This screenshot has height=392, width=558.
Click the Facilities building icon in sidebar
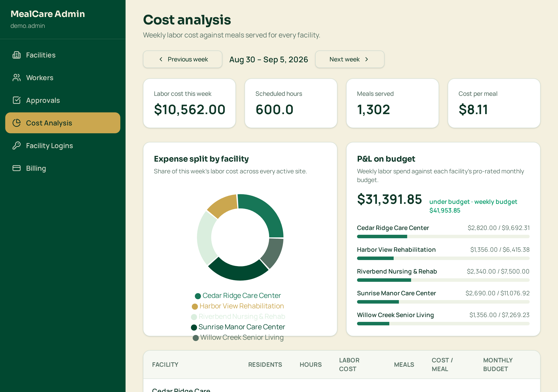pyautogui.click(x=17, y=55)
